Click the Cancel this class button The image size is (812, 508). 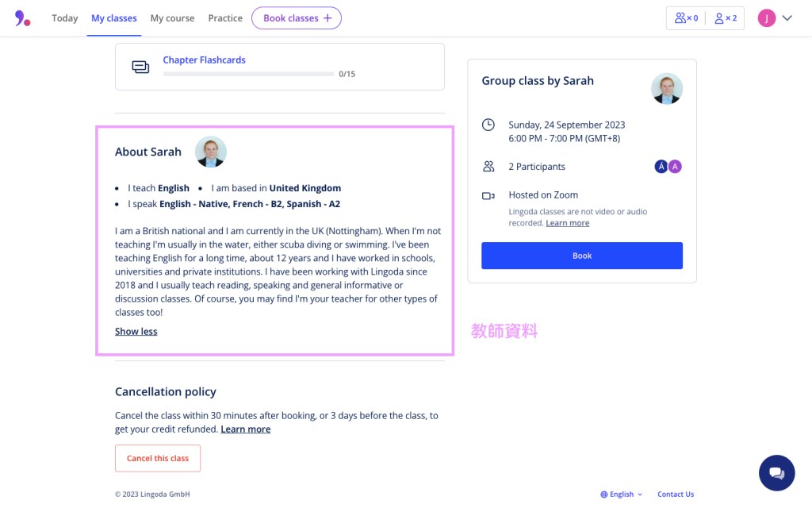158,458
